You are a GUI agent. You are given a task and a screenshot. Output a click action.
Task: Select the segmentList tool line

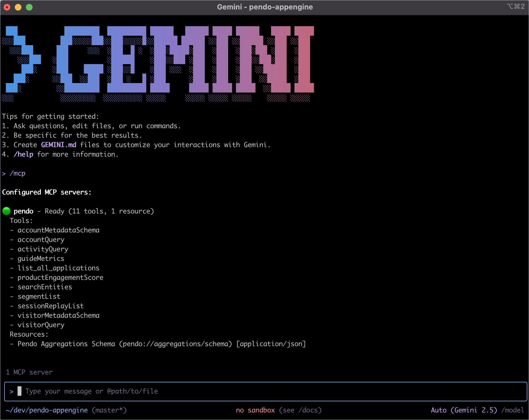35,297
